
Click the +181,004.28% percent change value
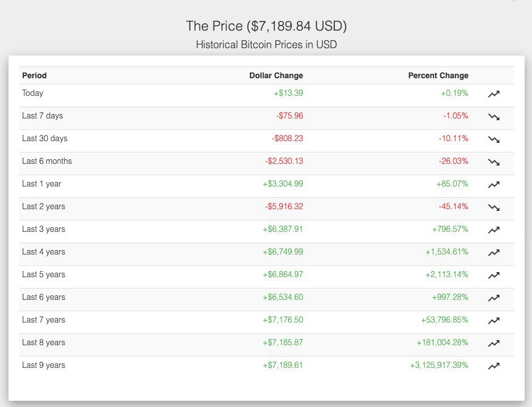442,342
